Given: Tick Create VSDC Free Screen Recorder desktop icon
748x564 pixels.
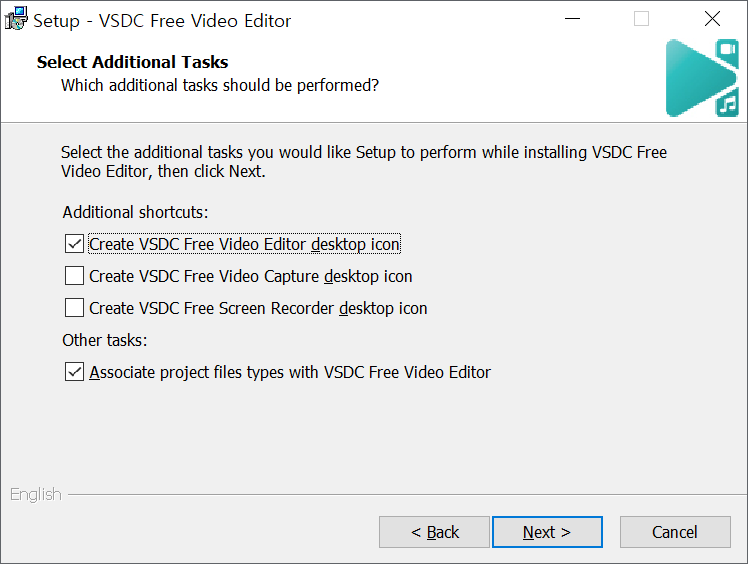Looking at the screenshot, I should (x=75, y=308).
